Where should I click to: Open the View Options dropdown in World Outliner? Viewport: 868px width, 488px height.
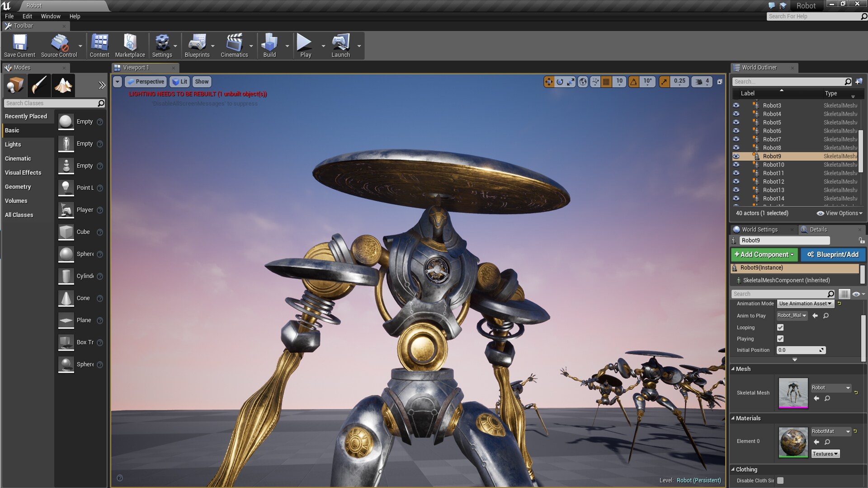[x=839, y=213]
